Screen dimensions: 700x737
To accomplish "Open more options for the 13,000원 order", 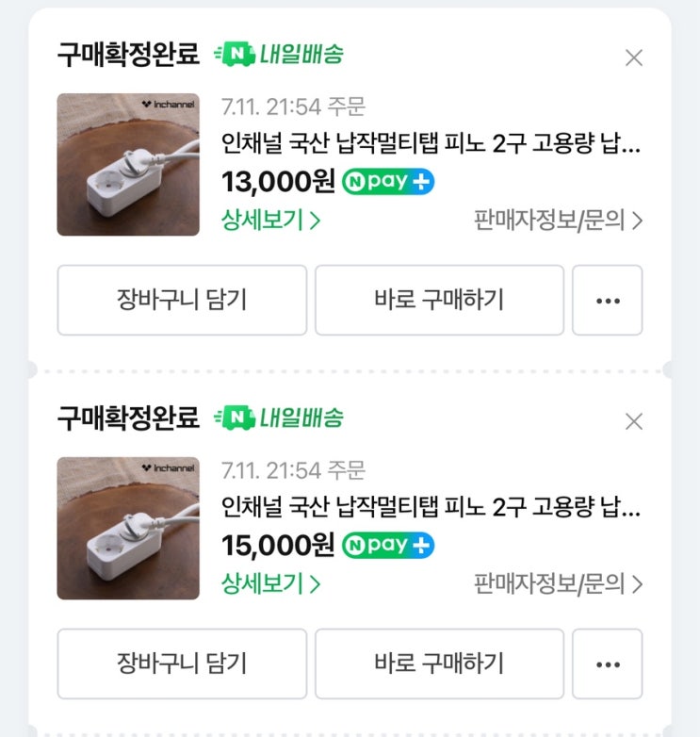I will 608,301.
